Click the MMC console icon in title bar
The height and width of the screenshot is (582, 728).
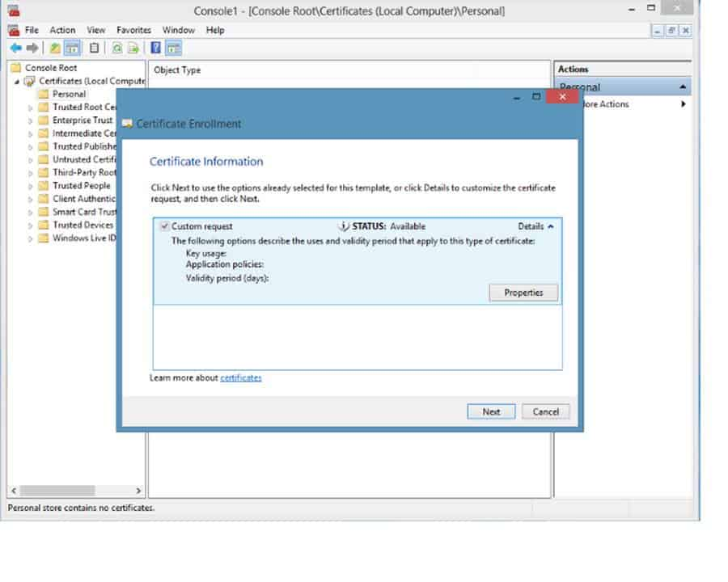point(14,11)
